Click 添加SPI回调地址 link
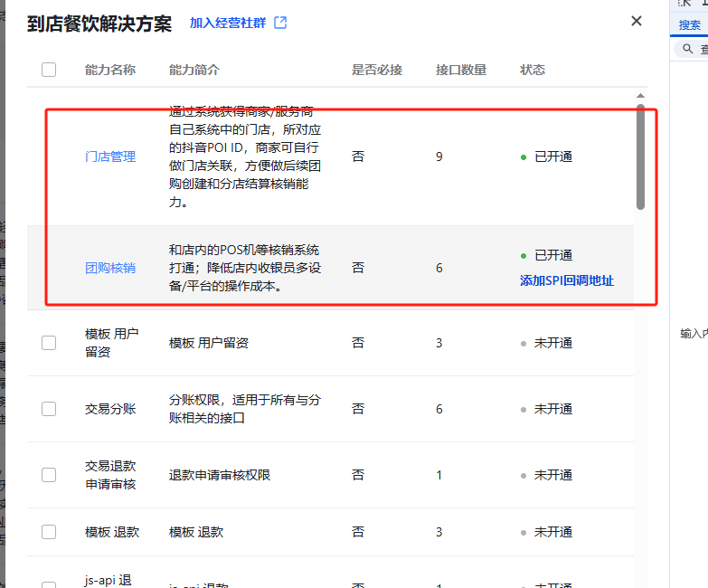The image size is (708, 588). 566,280
